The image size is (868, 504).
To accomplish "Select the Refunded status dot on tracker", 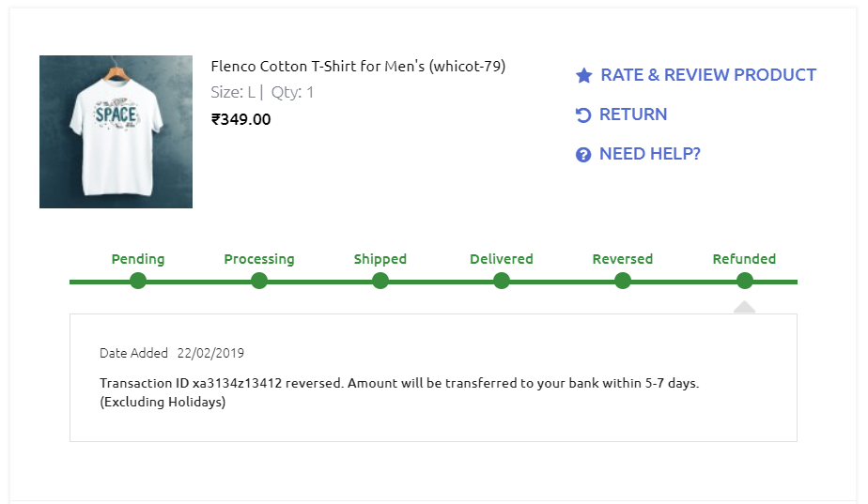I will (745, 281).
